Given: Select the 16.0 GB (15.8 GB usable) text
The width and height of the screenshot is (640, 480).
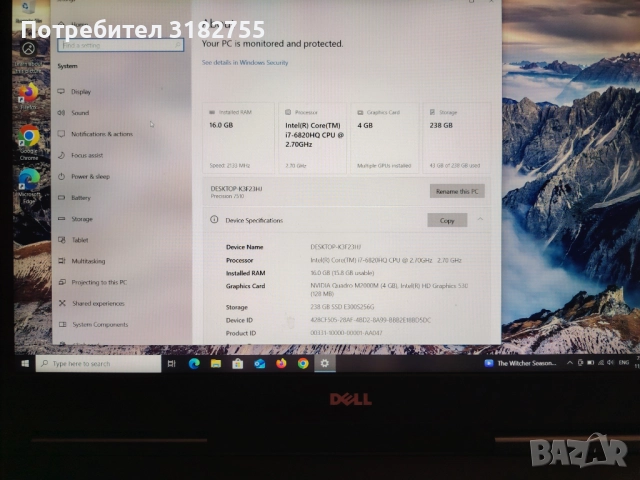Looking at the screenshot, I should click(342, 273).
